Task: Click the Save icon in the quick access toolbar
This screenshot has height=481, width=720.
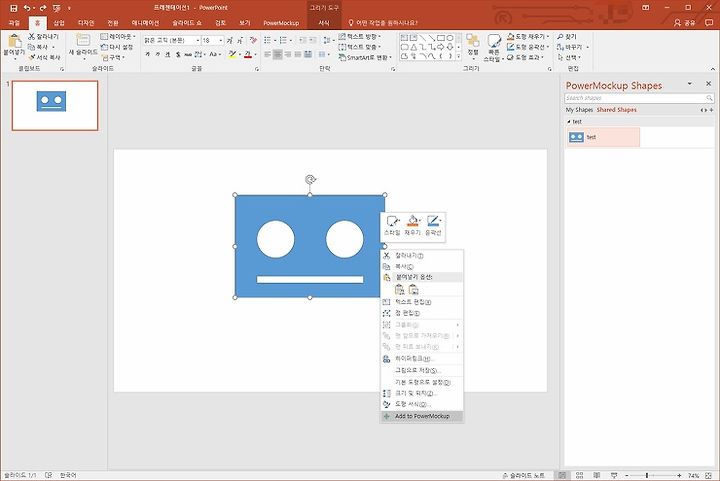Action: click(x=14, y=8)
